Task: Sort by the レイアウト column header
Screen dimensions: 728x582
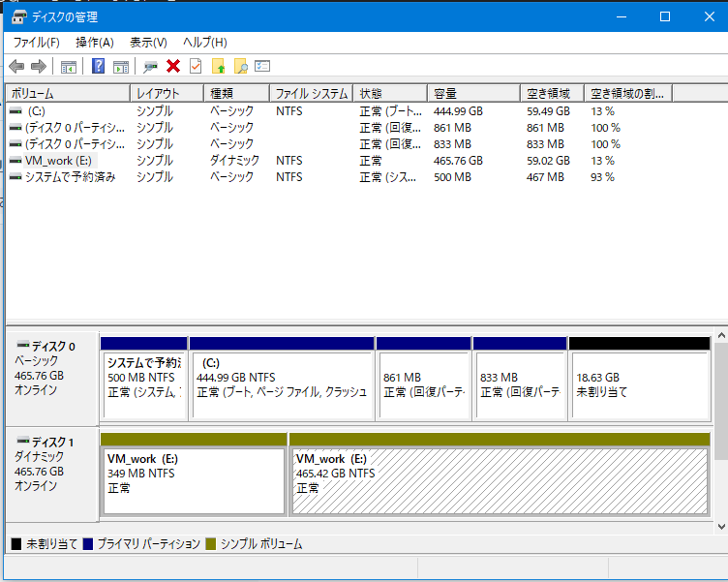Action: [x=167, y=93]
